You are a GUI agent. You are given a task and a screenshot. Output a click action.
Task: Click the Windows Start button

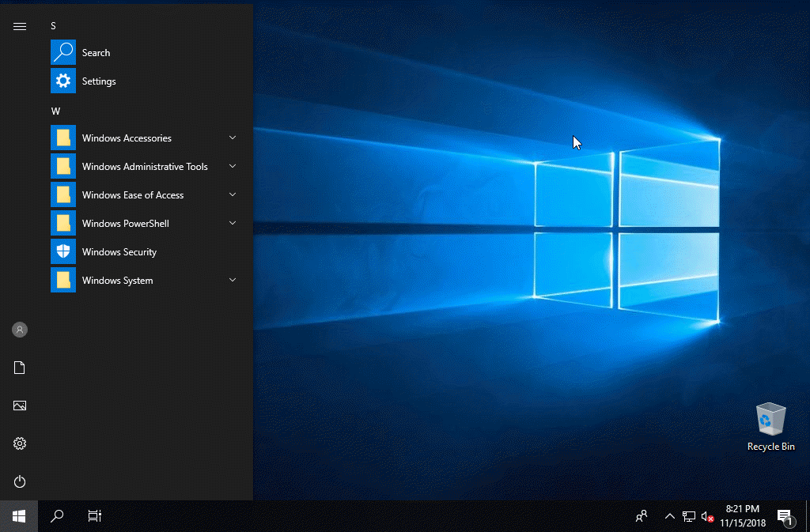(19, 516)
